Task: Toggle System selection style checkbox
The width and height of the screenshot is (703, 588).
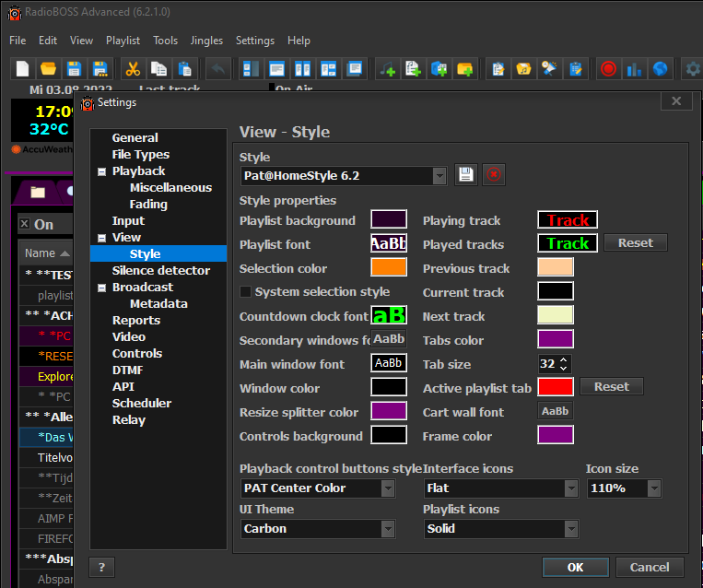Action: 245,292
